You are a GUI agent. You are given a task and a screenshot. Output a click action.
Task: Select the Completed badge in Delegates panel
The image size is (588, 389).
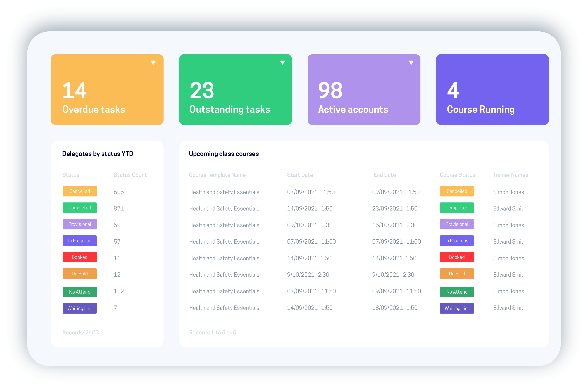80,208
